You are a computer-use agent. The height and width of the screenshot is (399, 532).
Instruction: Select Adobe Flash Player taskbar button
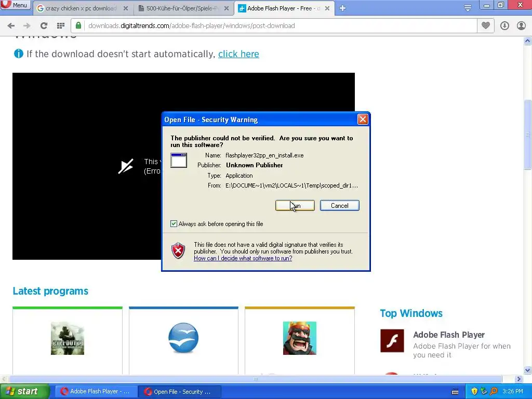[96, 392]
